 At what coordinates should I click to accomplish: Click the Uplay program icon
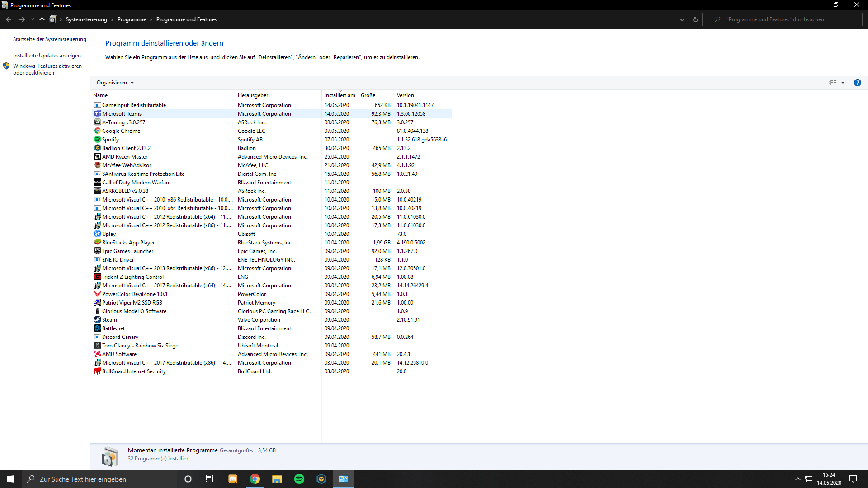97,234
